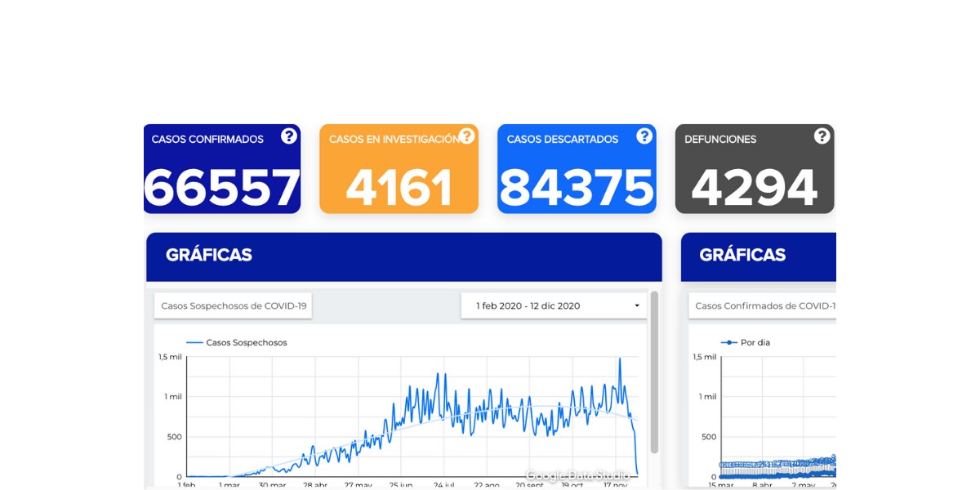Open the date range dropdown arrow
Image resolution: width=980 pixels, height=490 pixels.
pyautogui.click(x=637, y=306)
